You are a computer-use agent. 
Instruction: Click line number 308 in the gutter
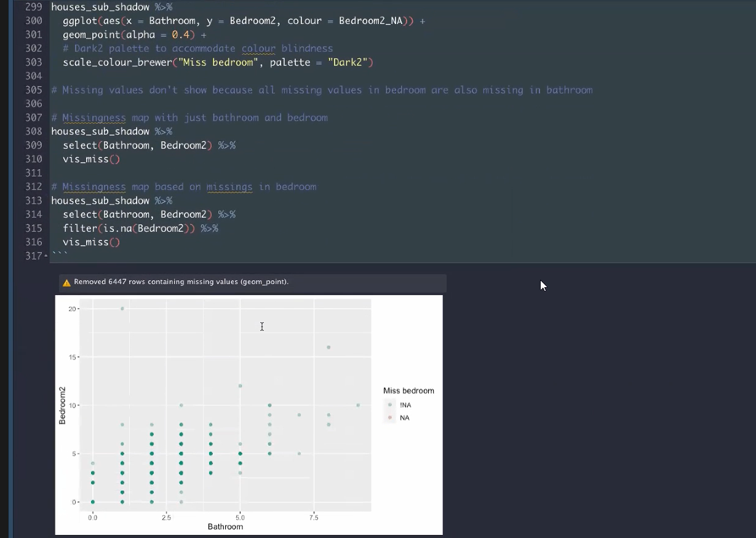click(34, 132)
